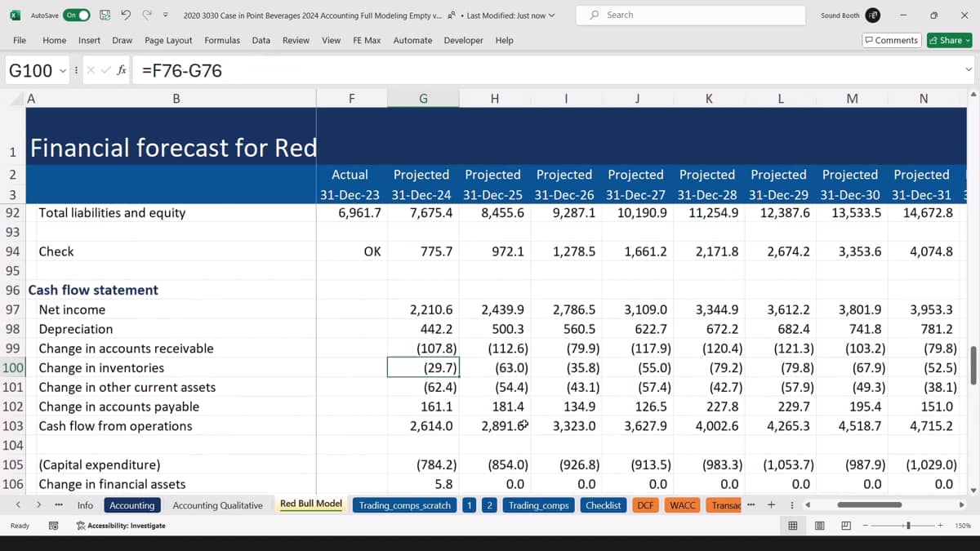Viewport: 980px width, 551px height.
Task: Click the Undo arrow icon
Action: pyautogui.click(x=126, y=15)
